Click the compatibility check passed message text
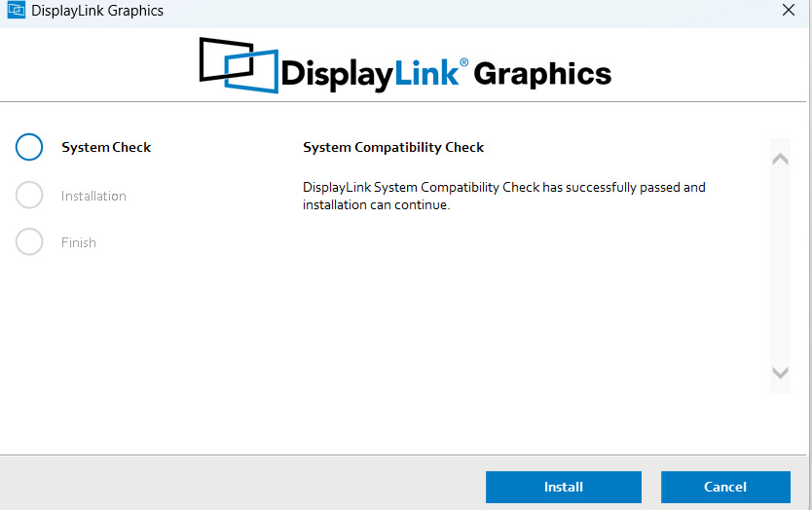Viewport: 812px width, 510px height. click(x=503, y=196)
